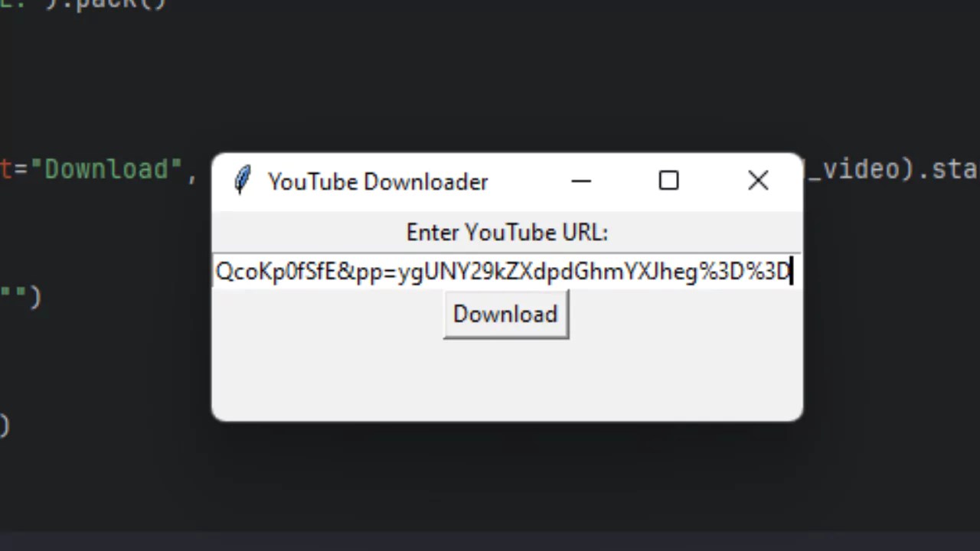Click on 'QcoKp0fSfE' text in URL field
This screenshot has height=551, width=980.
276,272
